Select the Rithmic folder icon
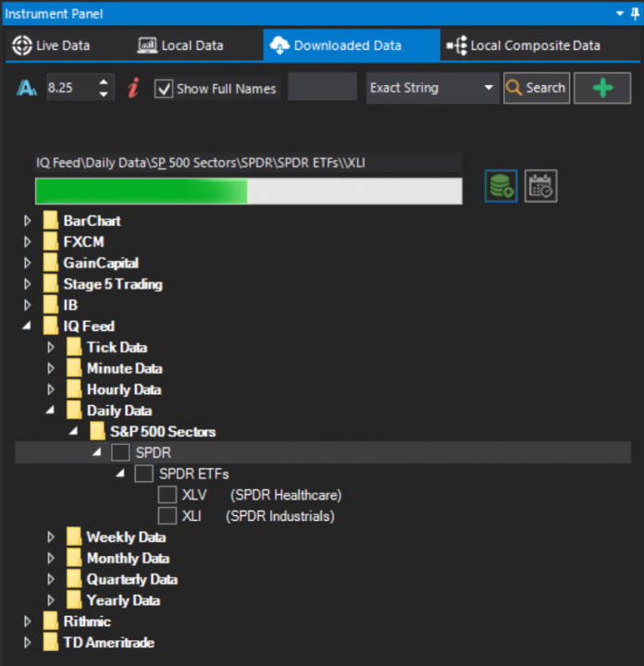 [x=51, y=621]
